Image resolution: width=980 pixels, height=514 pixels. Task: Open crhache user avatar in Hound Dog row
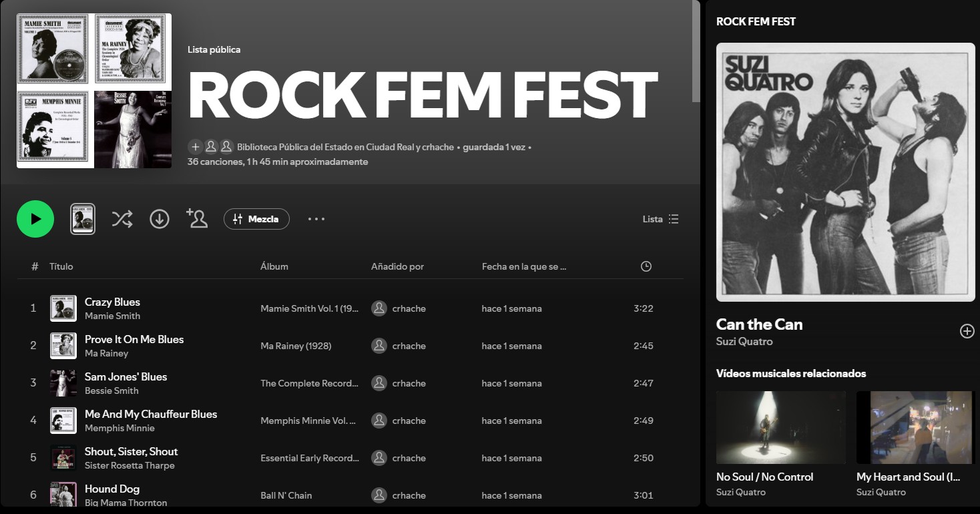(x=379, y=495)
